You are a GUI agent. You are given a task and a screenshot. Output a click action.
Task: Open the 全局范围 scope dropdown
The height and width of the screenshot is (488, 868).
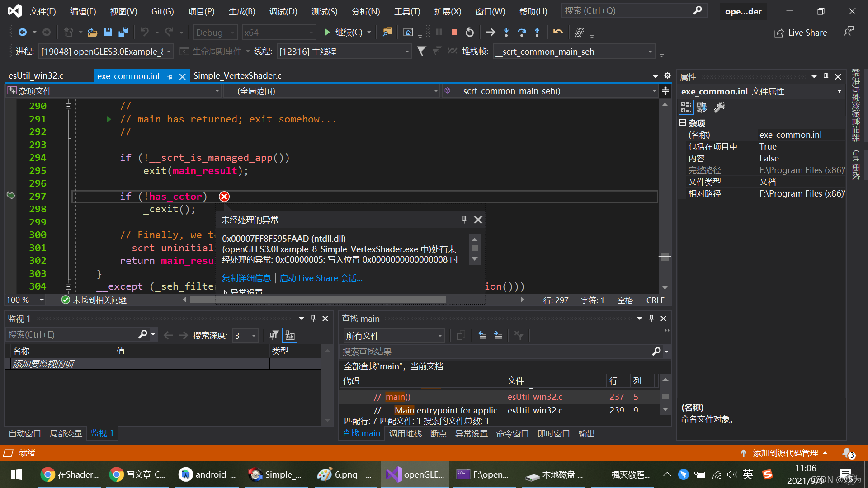point(333,91)
